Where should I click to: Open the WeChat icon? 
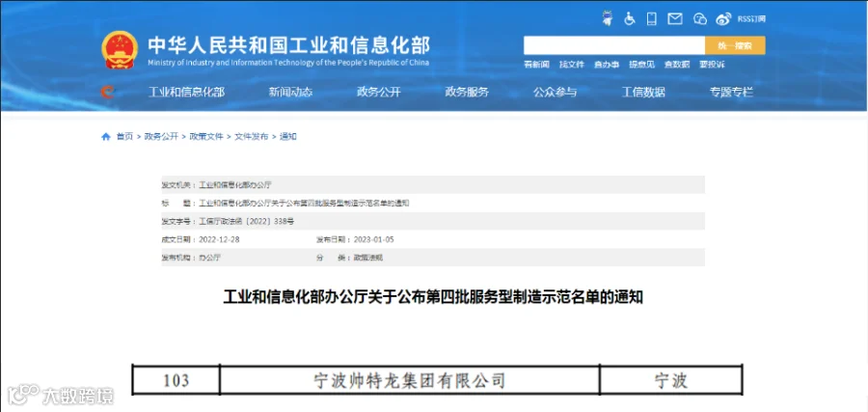[700, 19]
